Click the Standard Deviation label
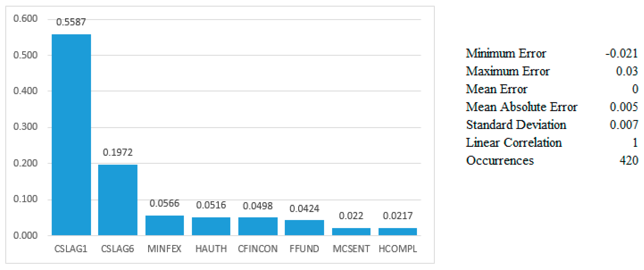Image resolution: width=644 pixels, height=270 pixels. 516,125
